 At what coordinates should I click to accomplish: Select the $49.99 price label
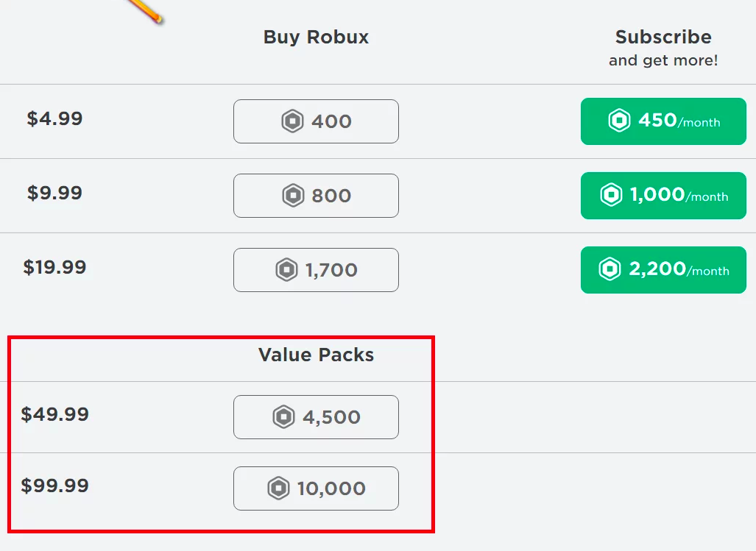pos(54,414)
